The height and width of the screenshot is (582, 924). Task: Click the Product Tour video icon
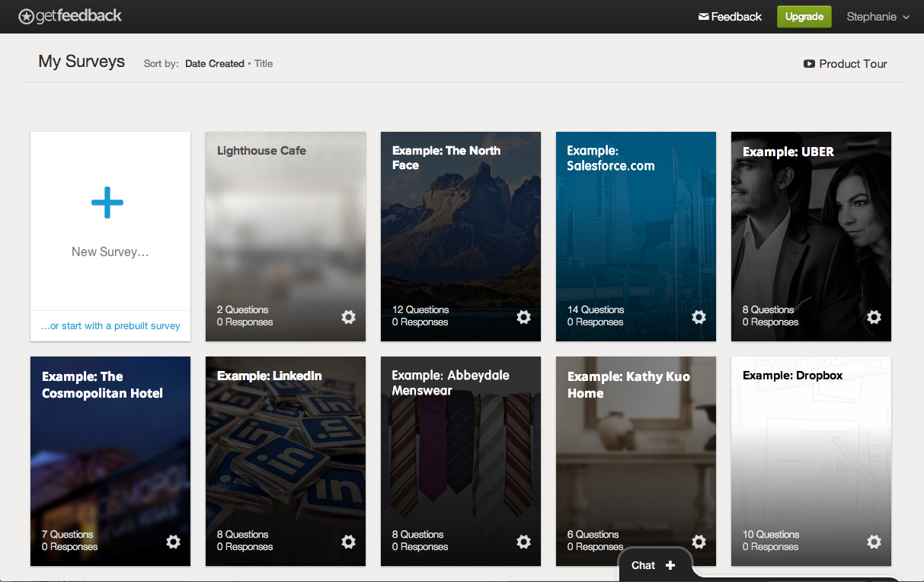[x=809, y=64]
